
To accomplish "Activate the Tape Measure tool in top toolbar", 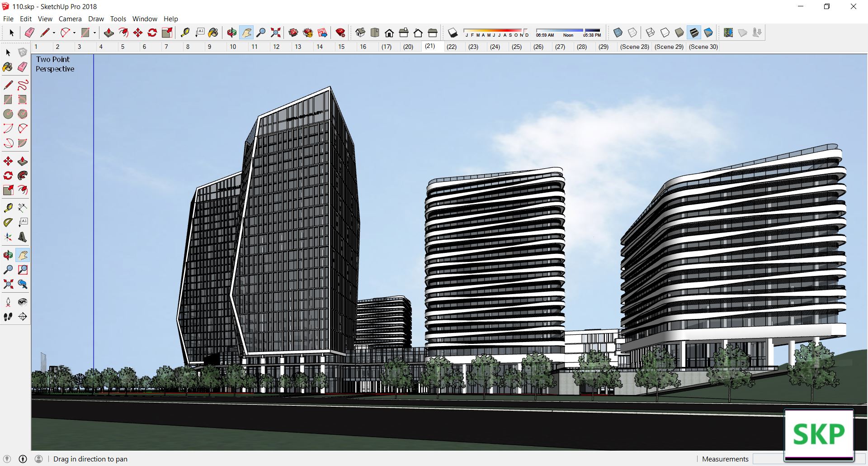I will pyautogui.click(x=185, y=33).
